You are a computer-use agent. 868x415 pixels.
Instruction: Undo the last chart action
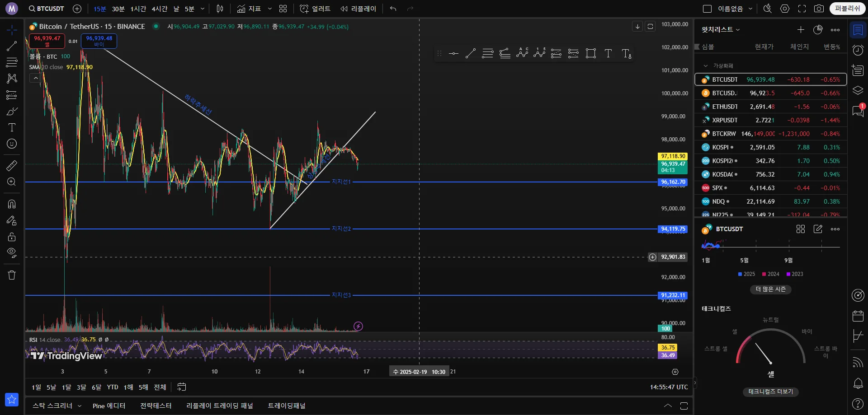click(x=393, y=9)
